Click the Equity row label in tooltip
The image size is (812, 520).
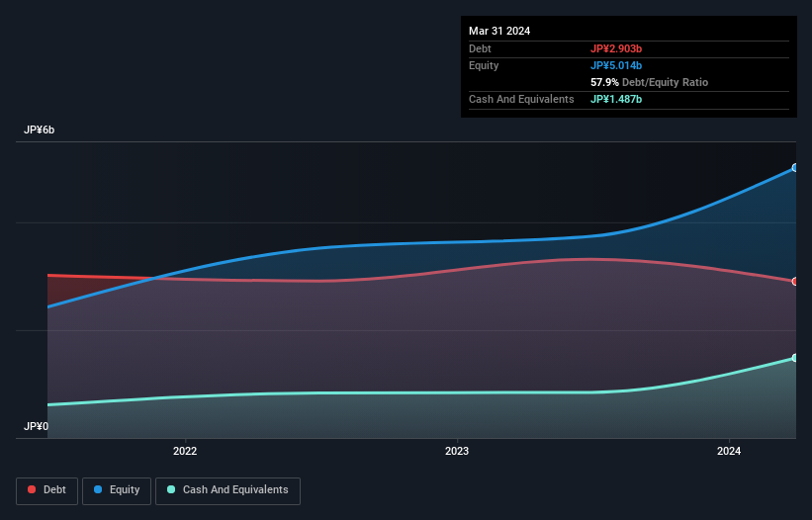coord(484,65)
